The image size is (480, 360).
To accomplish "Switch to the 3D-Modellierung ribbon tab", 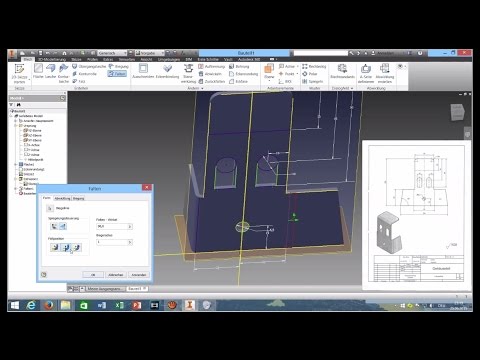I will (x=52, y=59).
